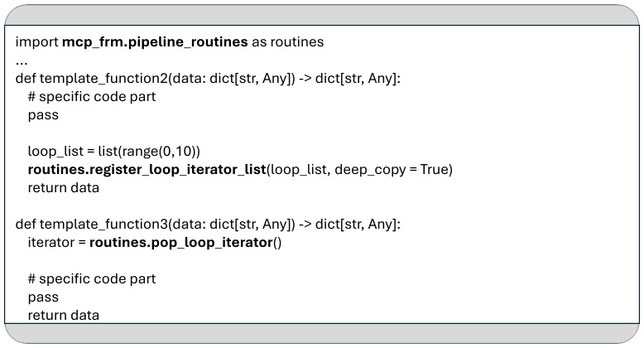This screenshot has height=348, width=644.
Task: Select the word import on first line
Action: (x=37, y=42)
